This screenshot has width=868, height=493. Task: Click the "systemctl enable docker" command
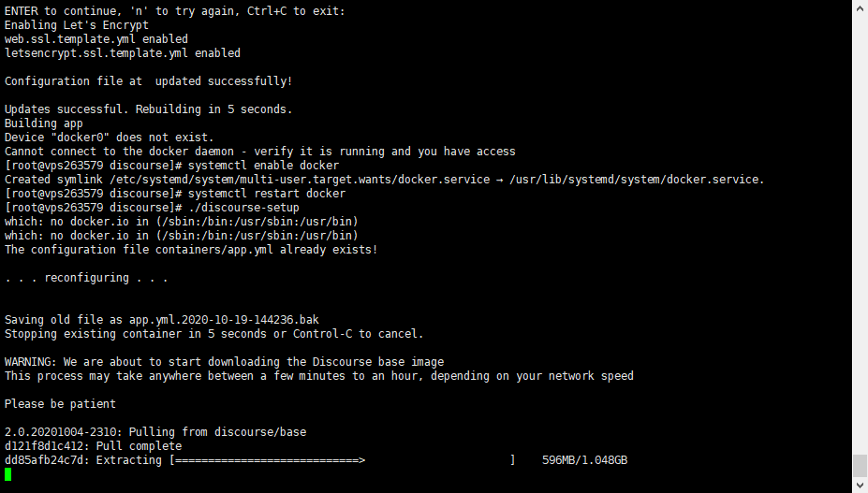(x=264, y=166)
